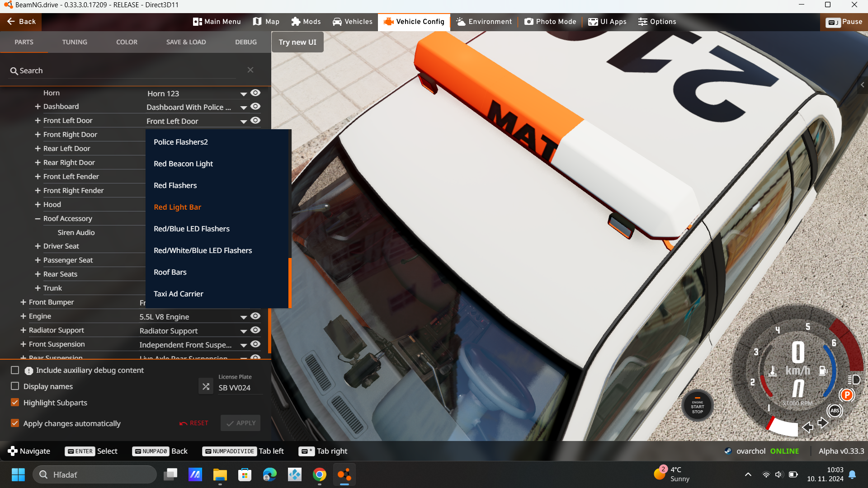Clear the search with X icon
Screen dimensions: 868x488
click(x=250, y=70)
